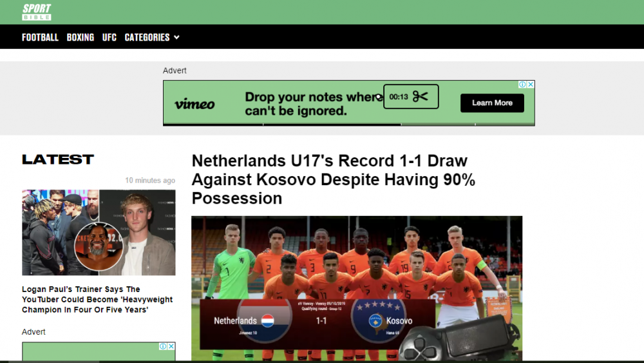Image resolution: width=644 pixels, height=363 pixels.
Task: Open the sidebar advert info icon
Action: 163,346
